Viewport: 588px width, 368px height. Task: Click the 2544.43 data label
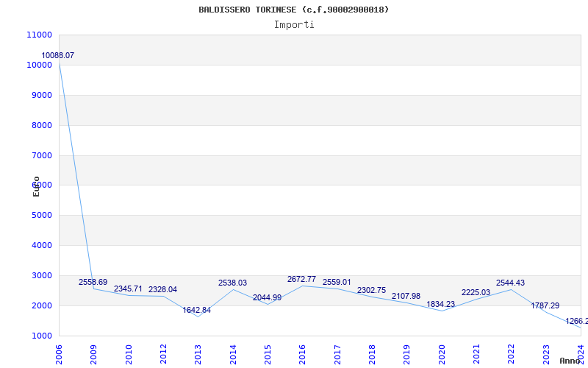[511, 283]
